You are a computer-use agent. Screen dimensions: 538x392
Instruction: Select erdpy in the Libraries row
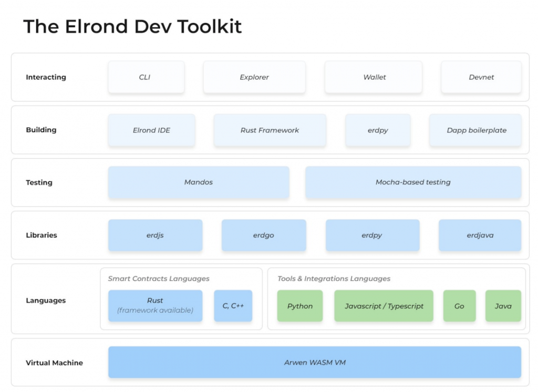373,235
